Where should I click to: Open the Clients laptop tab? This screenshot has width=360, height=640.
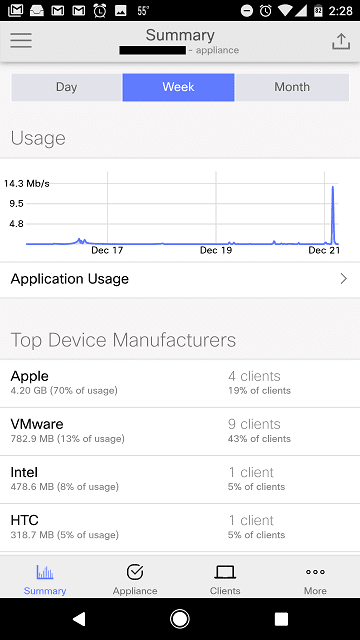(x=225, y=579)
